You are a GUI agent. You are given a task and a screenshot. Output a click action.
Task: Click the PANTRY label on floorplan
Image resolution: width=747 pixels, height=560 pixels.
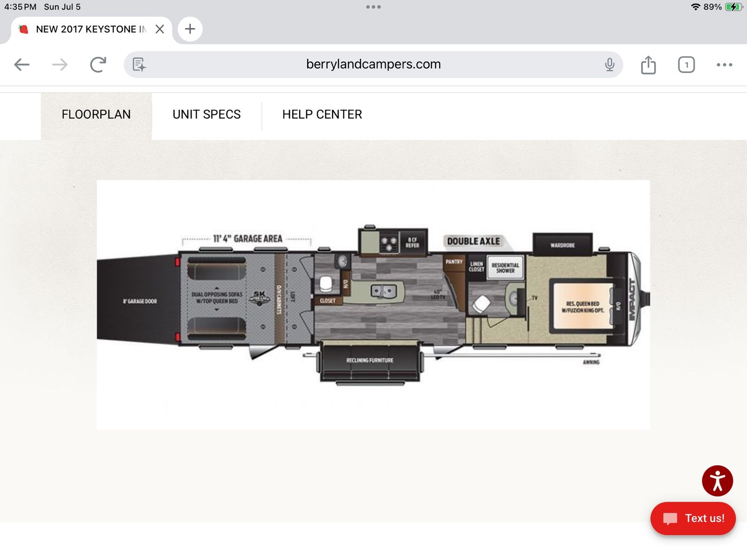[454, 262]
